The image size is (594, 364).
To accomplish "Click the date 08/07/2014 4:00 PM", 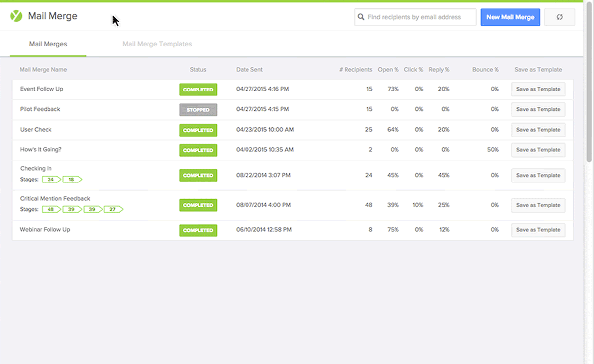I will (263, 205).
